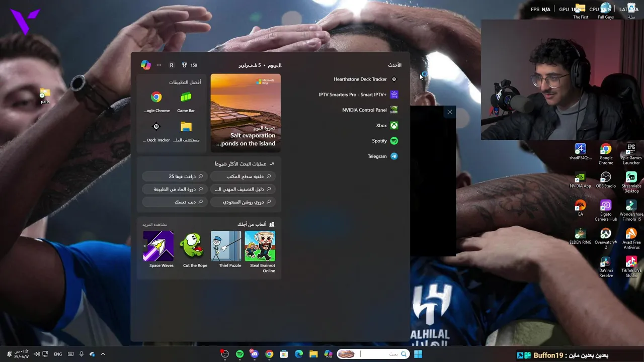Select the Overwatch 2 desktop shortcut

click(606, 239)
